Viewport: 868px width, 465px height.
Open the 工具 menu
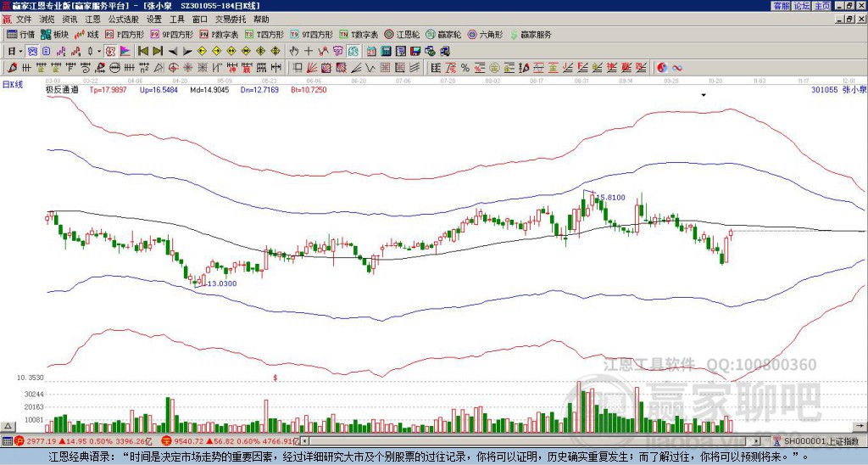coord(176,20)
